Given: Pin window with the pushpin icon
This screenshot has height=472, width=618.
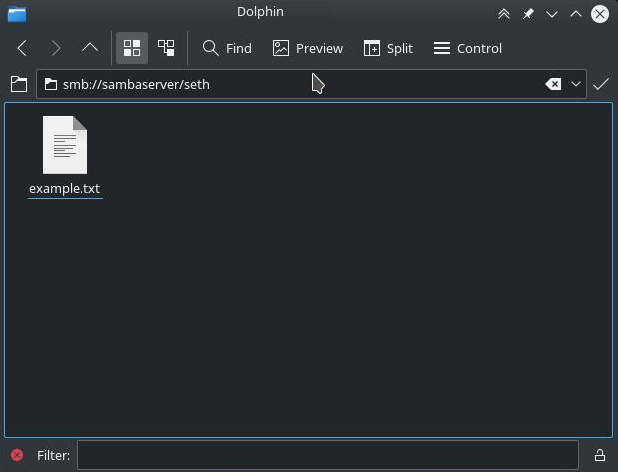Looking at the screenshot, I should (528, 15).
